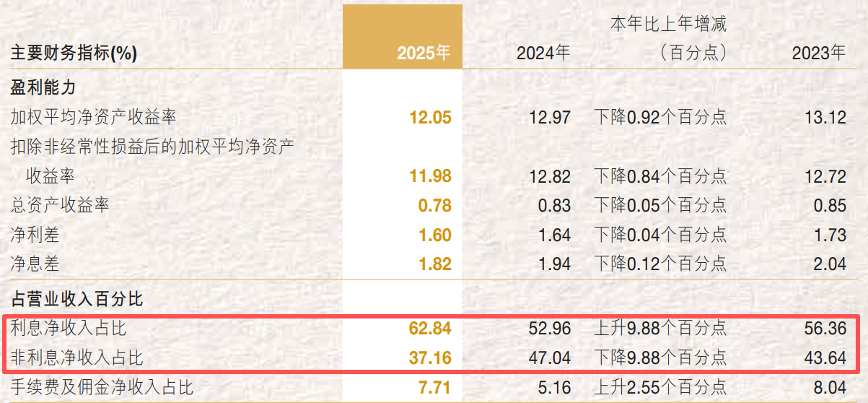Click the 2024年 column header
The width and height of the screenshot is (868, 403).
click(543, 53)
